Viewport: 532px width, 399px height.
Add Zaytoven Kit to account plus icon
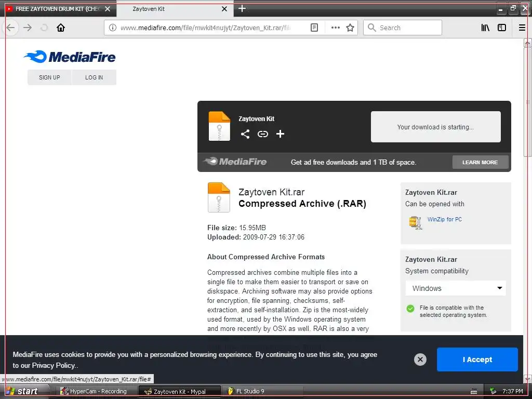[280, 134]
